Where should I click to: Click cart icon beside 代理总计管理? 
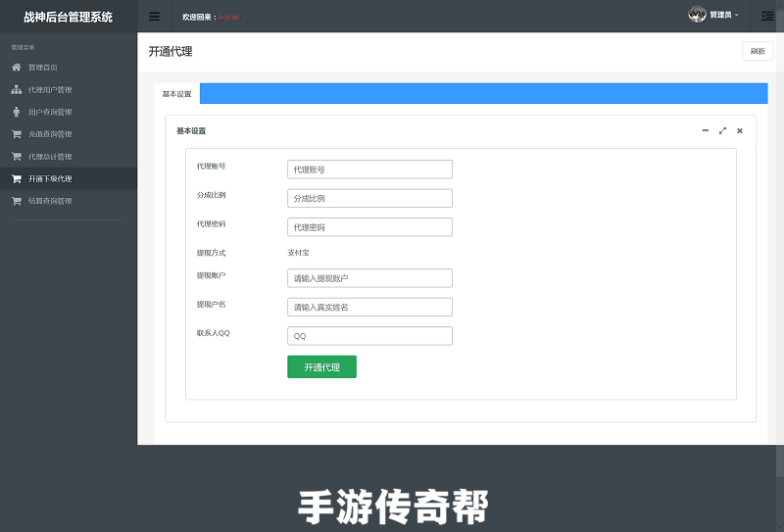(x=17, y=157)
